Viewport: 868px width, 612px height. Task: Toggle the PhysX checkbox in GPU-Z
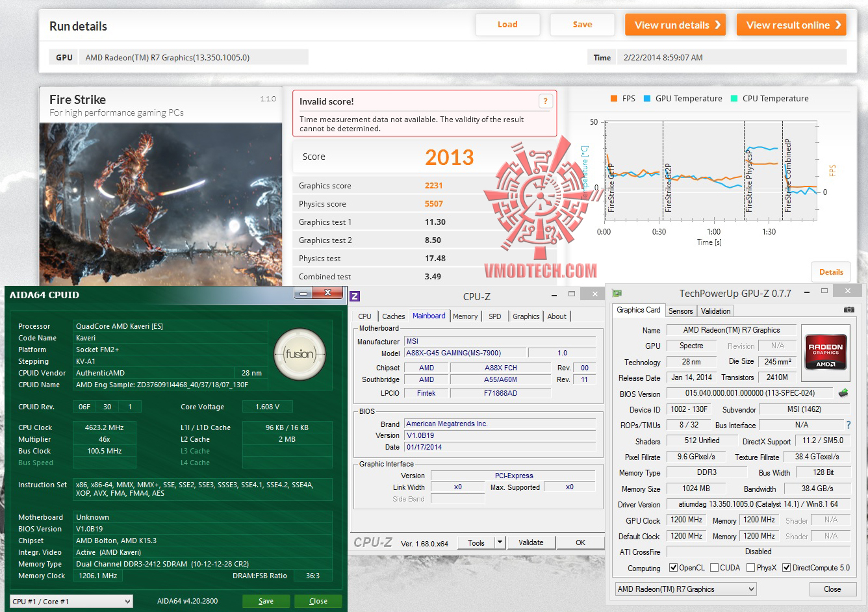pyautogui.click(x=751, y=568)
